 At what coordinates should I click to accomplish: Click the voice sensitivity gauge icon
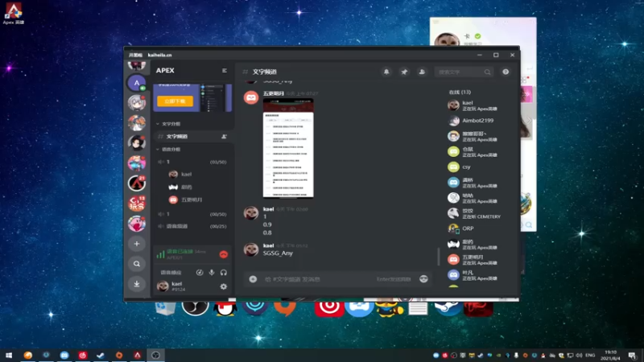click(x=199, y=273)
